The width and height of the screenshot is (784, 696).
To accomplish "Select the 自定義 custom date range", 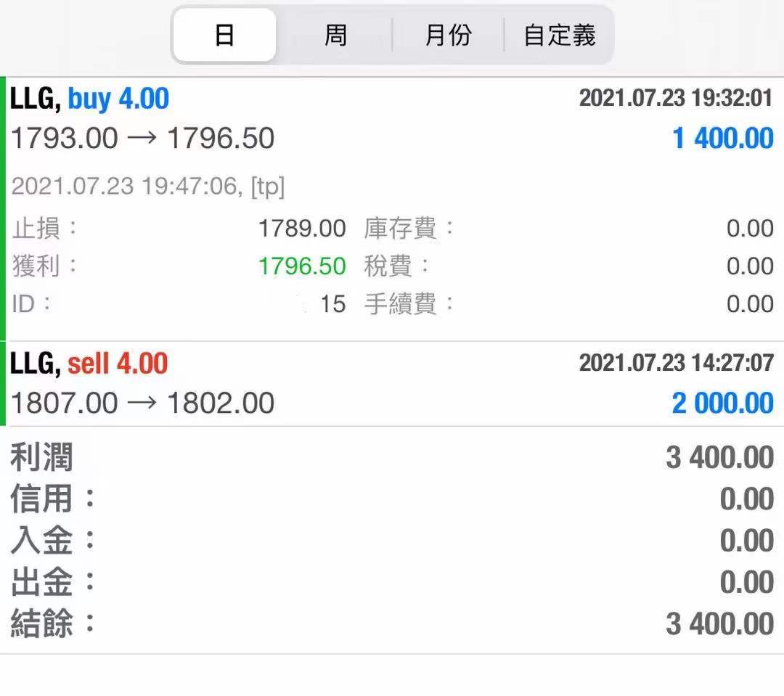I will tap(558, 34).
